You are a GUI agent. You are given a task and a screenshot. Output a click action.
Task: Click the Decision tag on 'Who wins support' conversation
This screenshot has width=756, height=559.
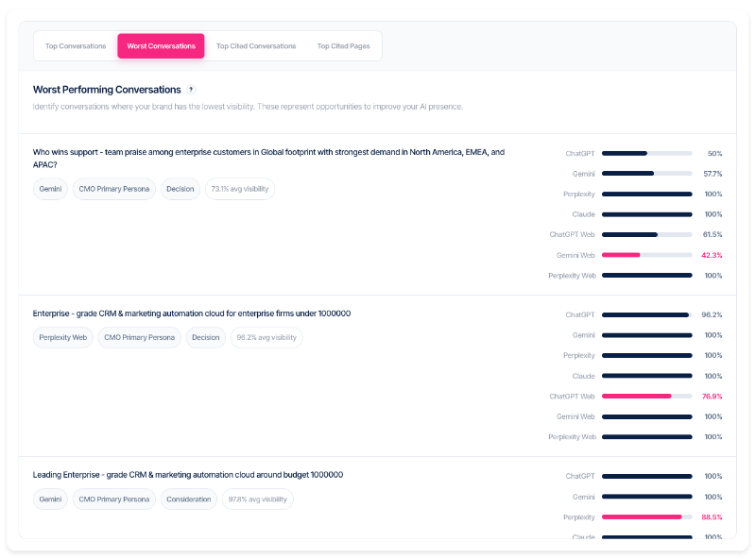click(x=180, y=189)
